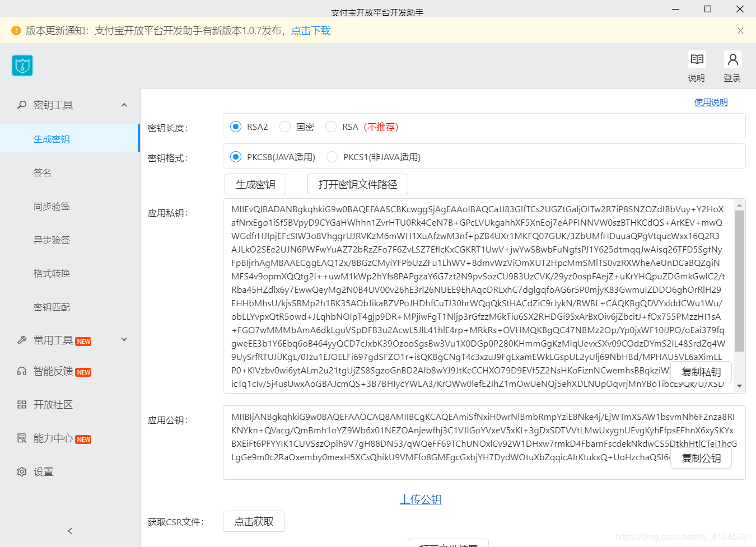Click the orange warning icon in banner
The image size is (756, 547).
pos(16,31)
